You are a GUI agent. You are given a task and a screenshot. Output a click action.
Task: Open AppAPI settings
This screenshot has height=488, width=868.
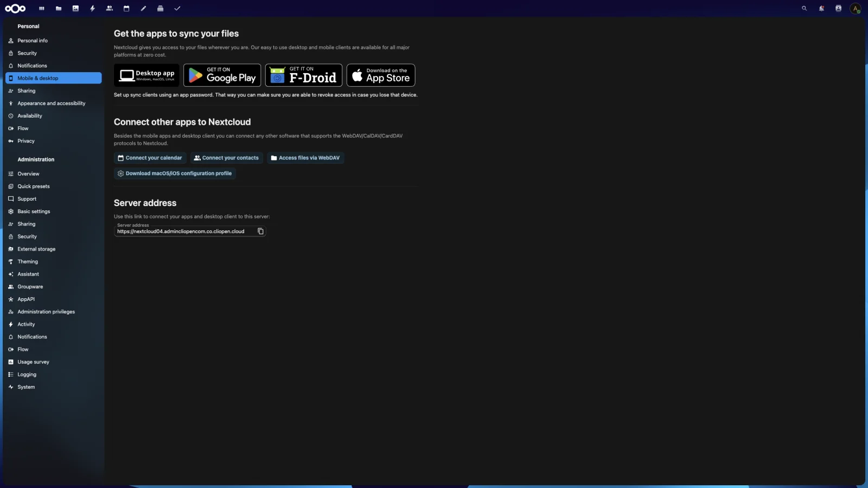point(54,299)
